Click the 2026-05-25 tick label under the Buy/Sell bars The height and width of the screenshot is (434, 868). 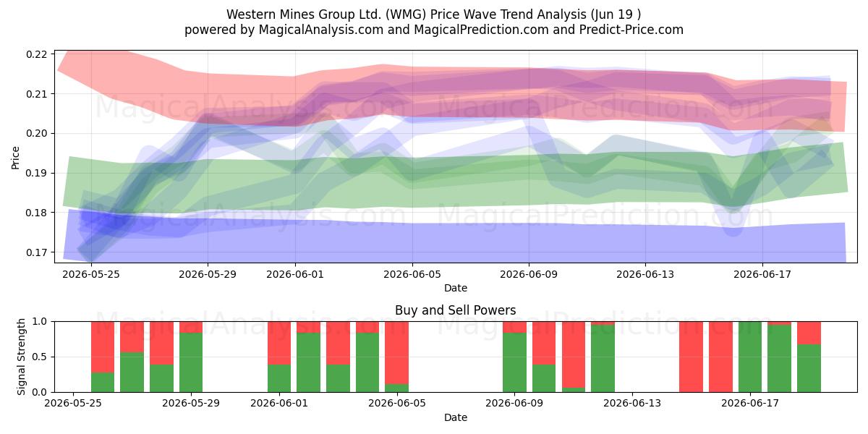[74, 404]
